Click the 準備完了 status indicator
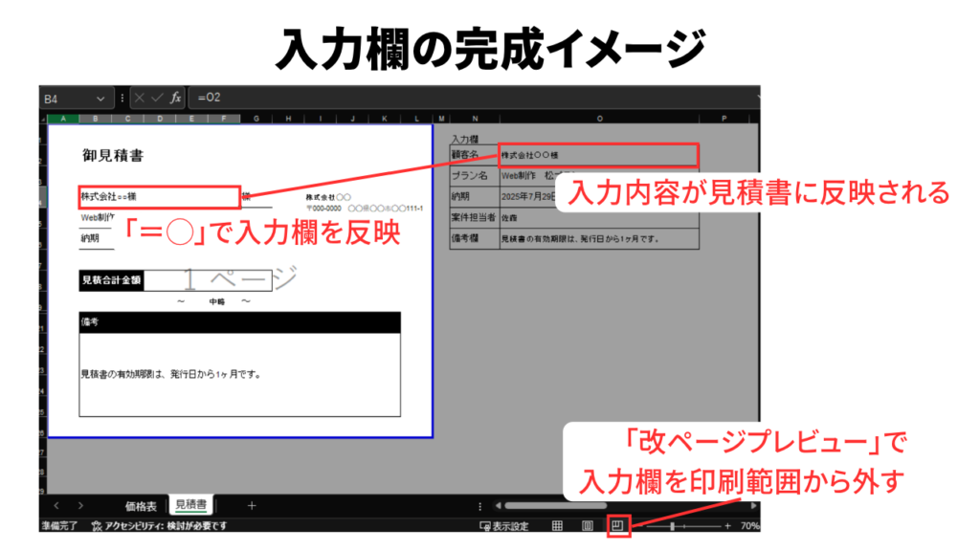Viewport: 980px width, 551px height. point(59,526)
